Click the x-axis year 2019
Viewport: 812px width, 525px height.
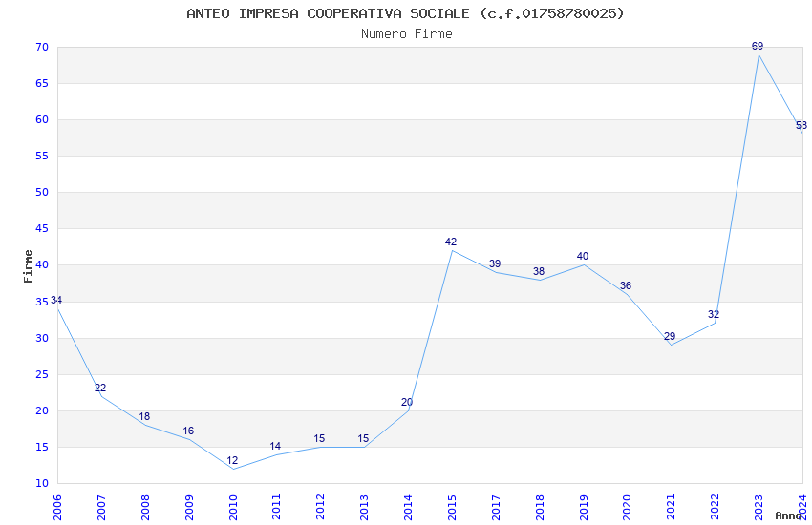pos(584,508)
